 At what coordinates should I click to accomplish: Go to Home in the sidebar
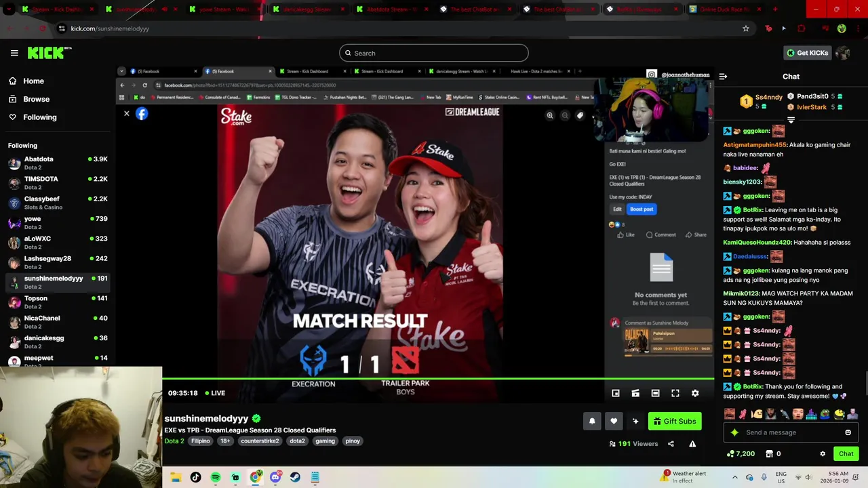[33, 81]
